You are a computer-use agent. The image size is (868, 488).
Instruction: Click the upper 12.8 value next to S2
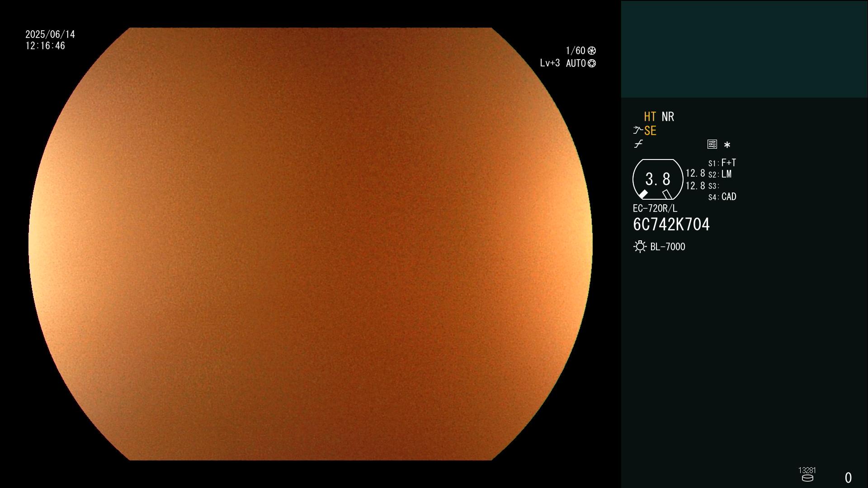pyautogui.click(x=695, y=174)
